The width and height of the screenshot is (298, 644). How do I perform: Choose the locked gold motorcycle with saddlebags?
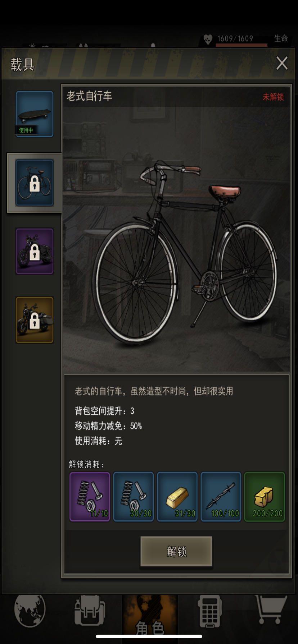pyautogui.click(x=35, y=320)
